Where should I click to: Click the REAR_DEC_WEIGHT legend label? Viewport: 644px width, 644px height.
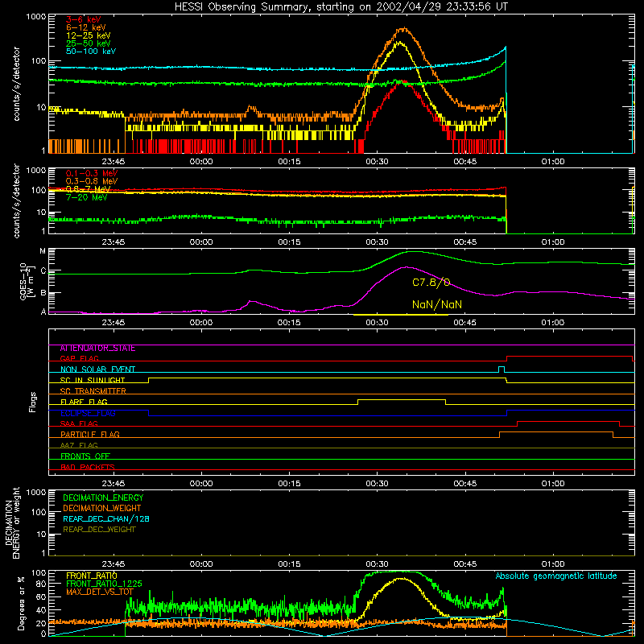coord(99,530)
